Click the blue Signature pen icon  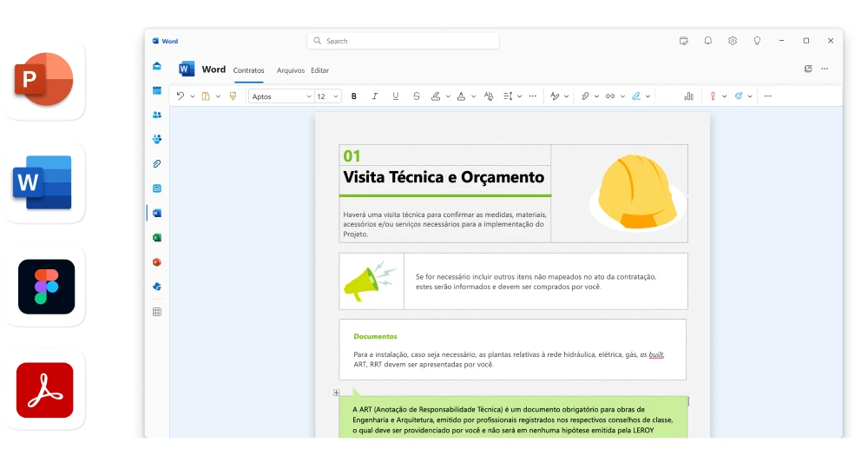pyautogui.click(x=636, y=96)
